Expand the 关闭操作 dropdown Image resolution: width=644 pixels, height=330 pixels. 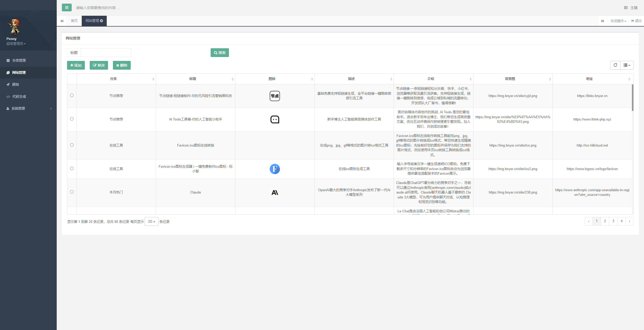618,21
